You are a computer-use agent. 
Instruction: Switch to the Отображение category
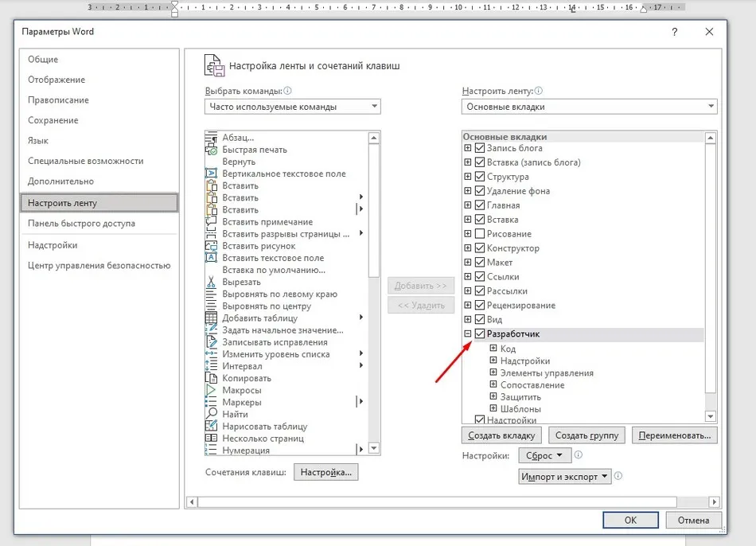coord(99,80)
